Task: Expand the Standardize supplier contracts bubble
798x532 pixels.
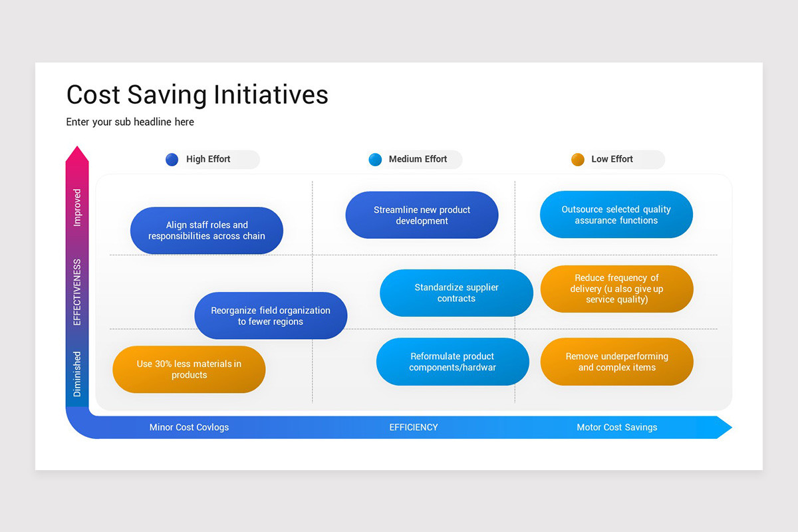Action: 456,293
